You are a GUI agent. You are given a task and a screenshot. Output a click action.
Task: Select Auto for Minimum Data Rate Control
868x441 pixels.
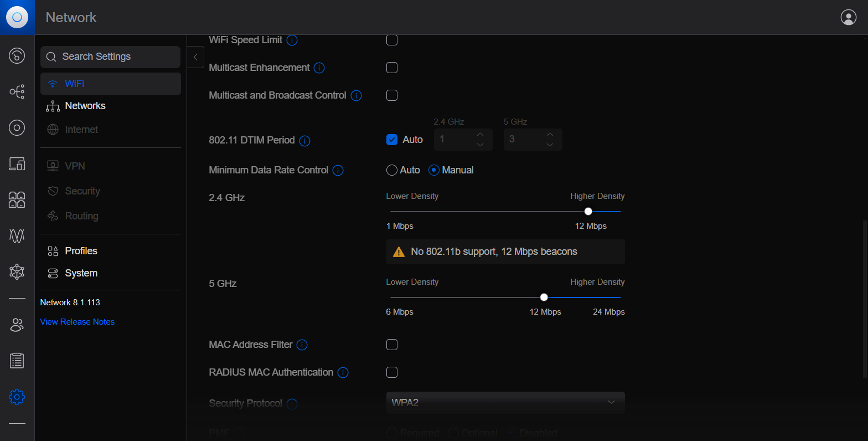click(x=392, y=170)
